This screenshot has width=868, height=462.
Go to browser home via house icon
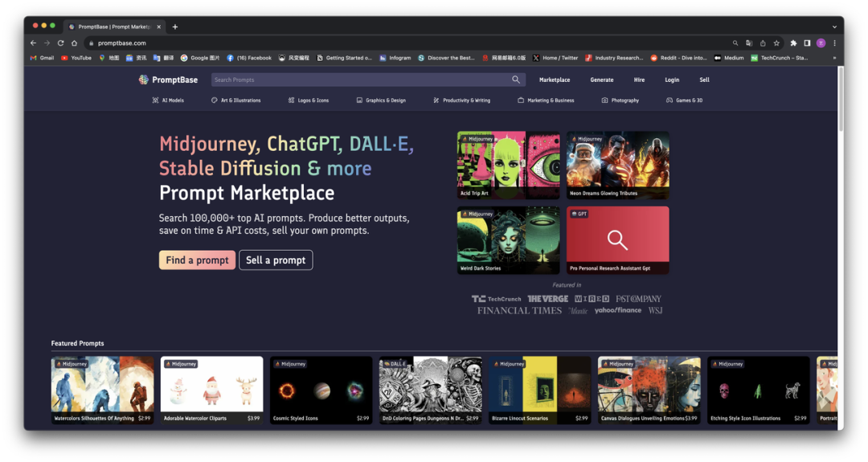point(75,43)
